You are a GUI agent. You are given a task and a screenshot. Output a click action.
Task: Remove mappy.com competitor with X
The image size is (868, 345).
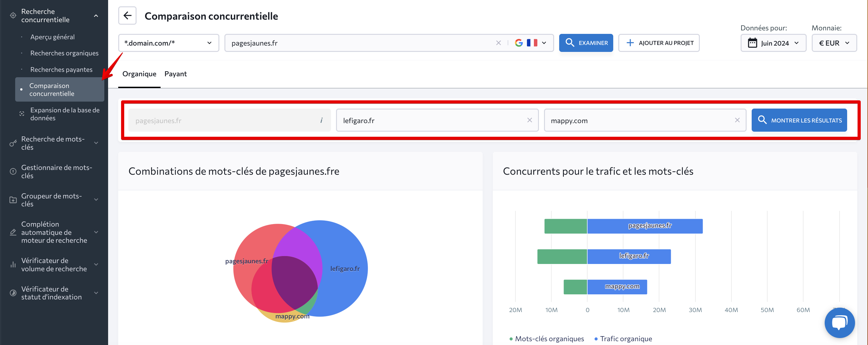[x=737, y=120]
